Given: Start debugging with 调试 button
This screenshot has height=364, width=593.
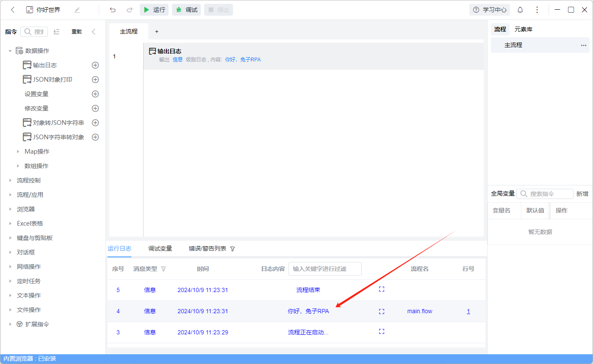Looking at the screenshot, I should [x=186, y=10].
